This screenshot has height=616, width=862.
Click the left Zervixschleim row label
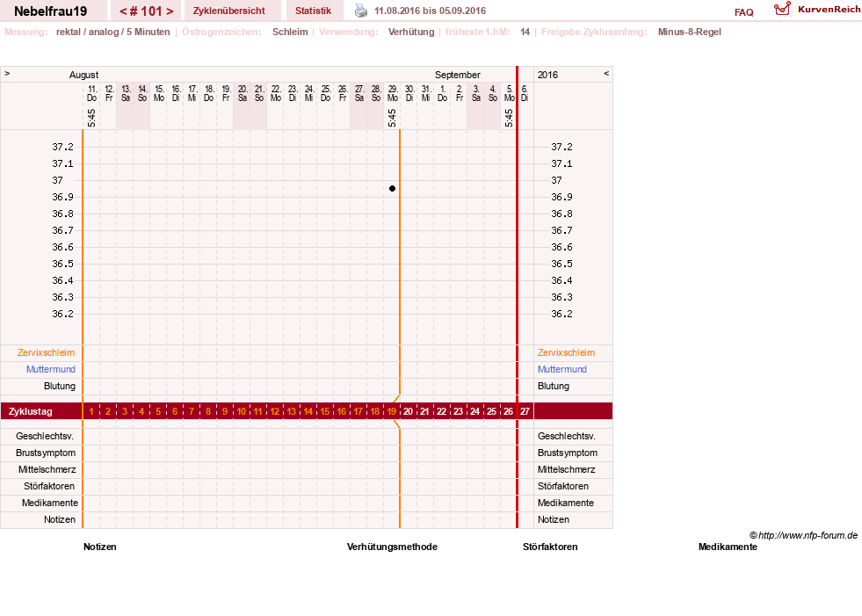(x=46, y=352)
